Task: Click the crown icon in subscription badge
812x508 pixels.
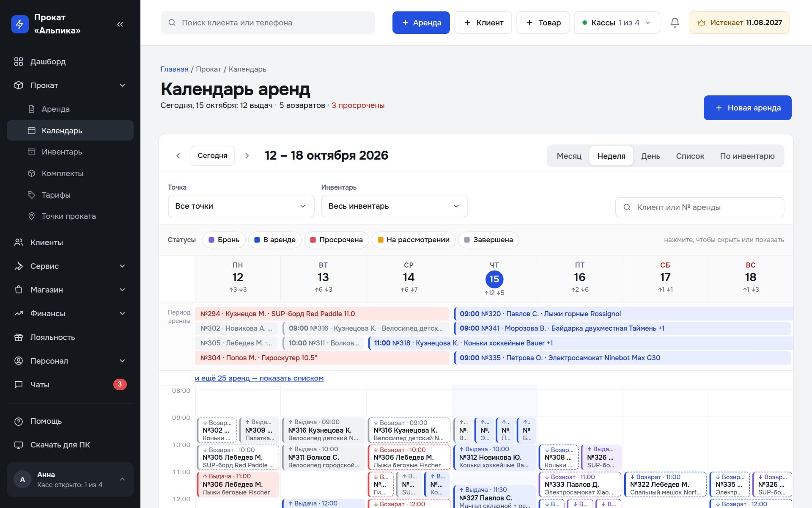Action: coord(701,22)
